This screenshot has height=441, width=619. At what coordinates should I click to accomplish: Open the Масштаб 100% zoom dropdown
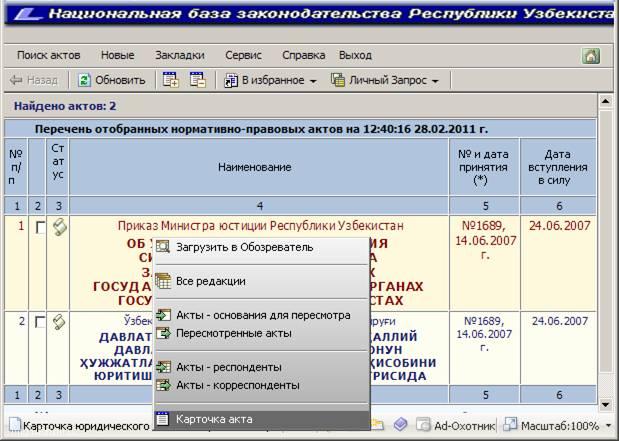point(607,426)
